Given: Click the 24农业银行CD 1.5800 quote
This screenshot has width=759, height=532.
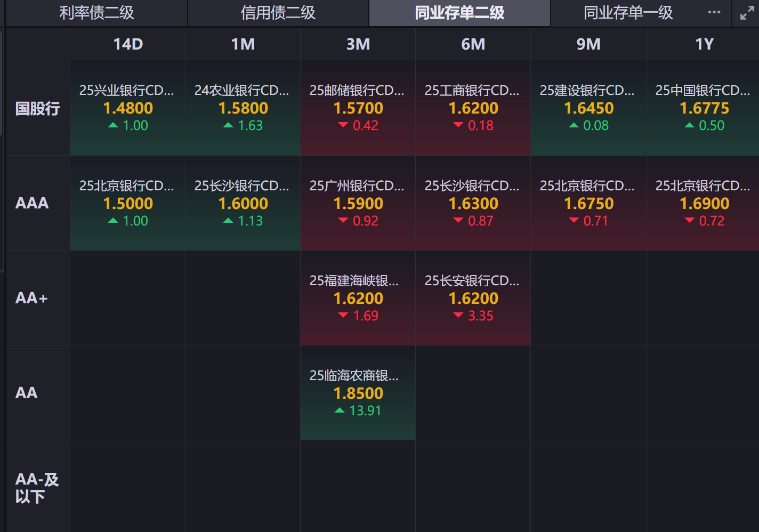Looking at the screenshot, I should [x=243, y=108].
